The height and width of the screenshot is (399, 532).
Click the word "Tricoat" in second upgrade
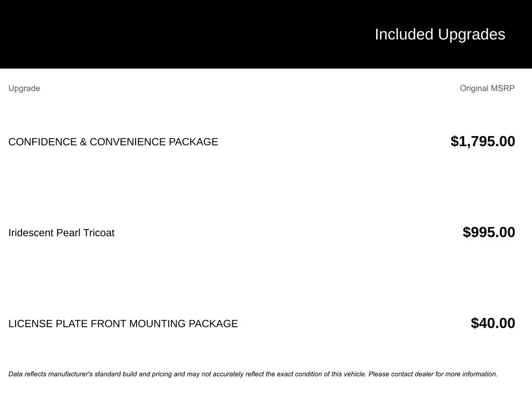pos(99,233)
